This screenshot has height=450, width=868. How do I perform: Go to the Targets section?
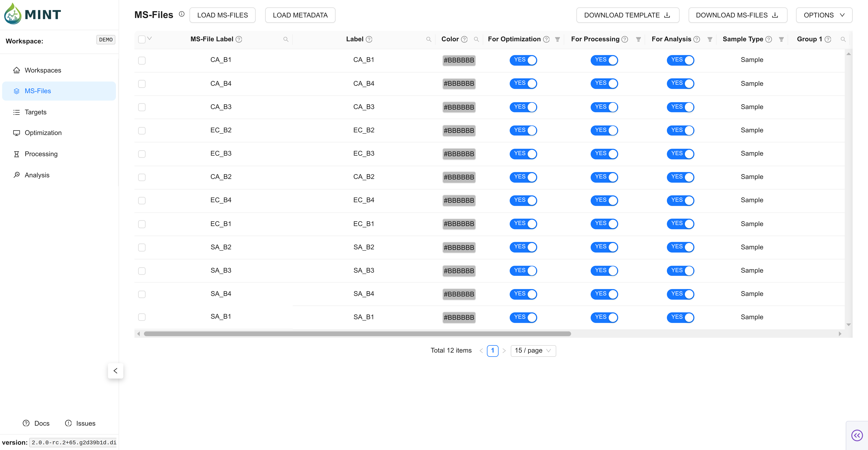click(35, 112)
